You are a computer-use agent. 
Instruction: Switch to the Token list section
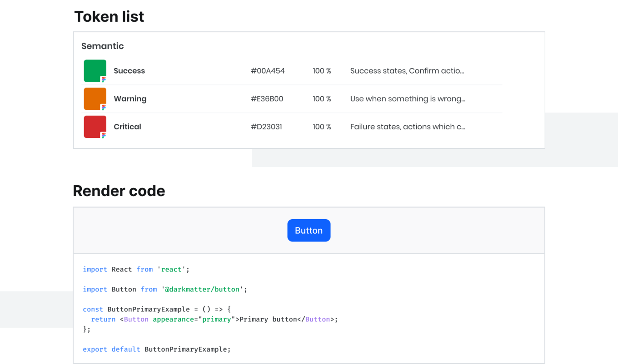click(x=109, y=16)
